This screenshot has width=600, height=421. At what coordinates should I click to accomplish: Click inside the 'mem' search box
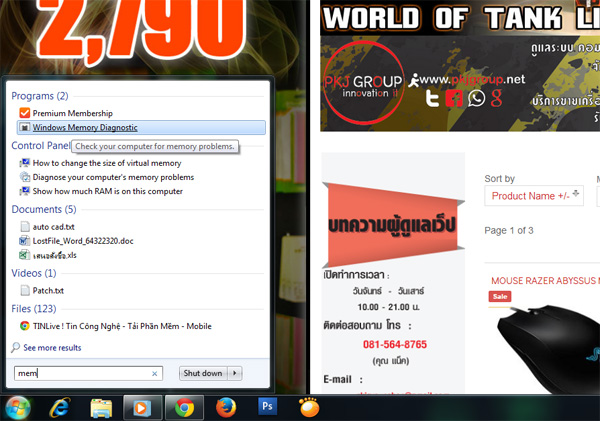tap(88, 373)
